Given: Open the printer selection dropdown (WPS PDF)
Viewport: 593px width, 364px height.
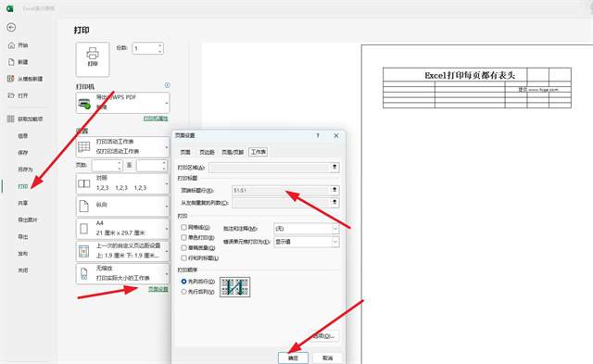Looking at the screenshot, I should [x=123, y=103].
